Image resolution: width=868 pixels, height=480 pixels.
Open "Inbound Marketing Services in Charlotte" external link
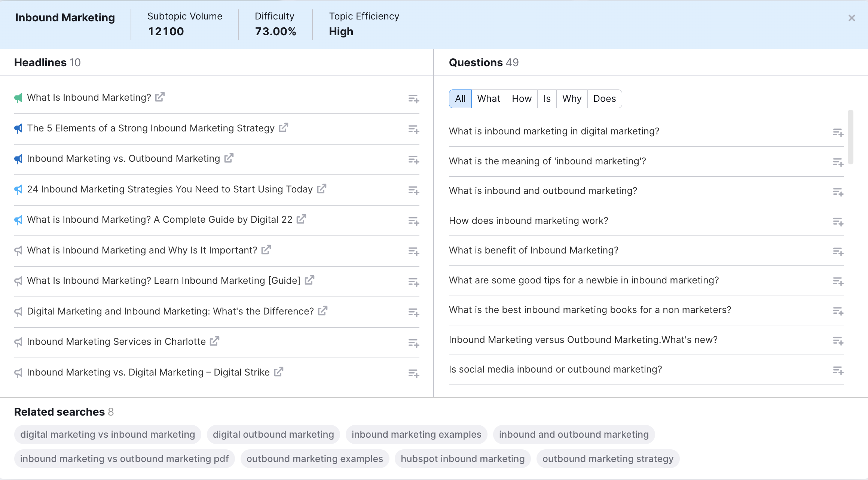pos(214,341)
